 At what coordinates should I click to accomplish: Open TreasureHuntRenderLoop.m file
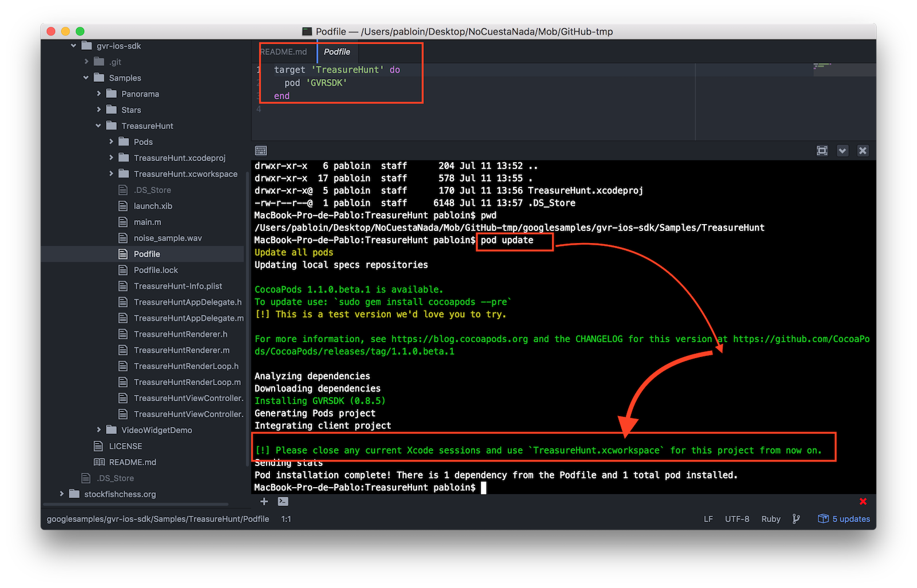187,382
